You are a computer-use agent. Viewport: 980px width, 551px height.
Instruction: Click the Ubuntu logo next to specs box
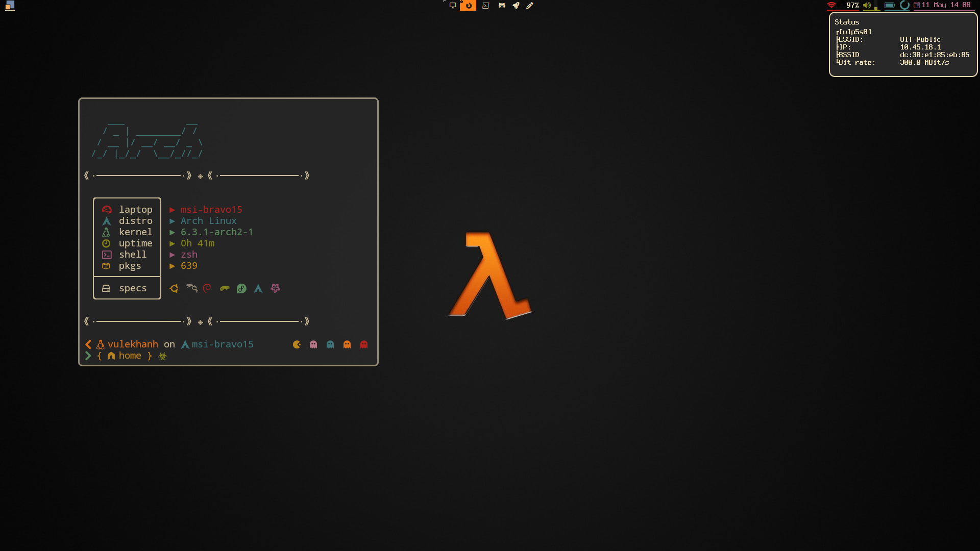[174, 288]
